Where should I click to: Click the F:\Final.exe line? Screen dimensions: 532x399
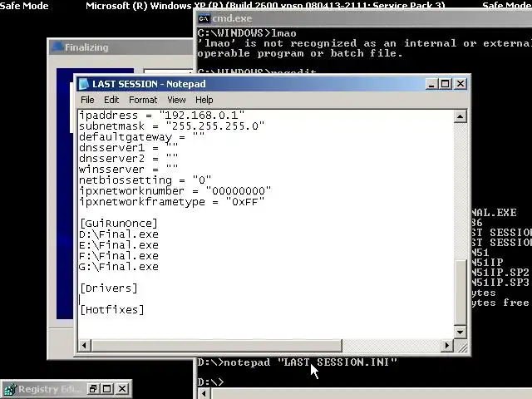(x=118, y=256)
